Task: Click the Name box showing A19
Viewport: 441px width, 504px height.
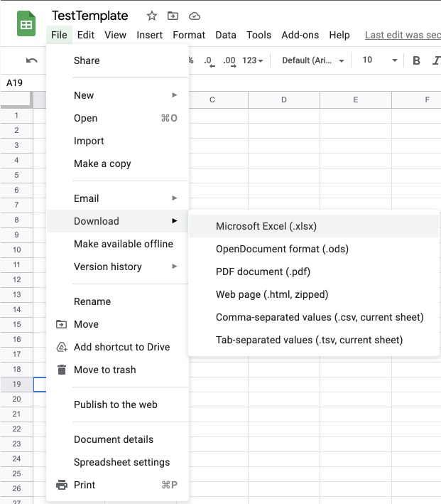Action: point(23,83)
